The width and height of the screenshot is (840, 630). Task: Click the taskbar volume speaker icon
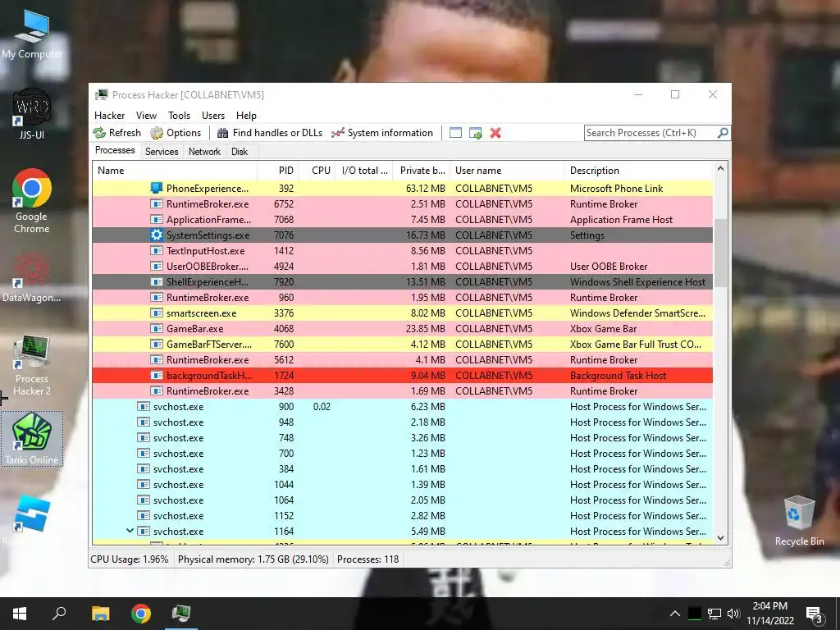coord(733,614)
